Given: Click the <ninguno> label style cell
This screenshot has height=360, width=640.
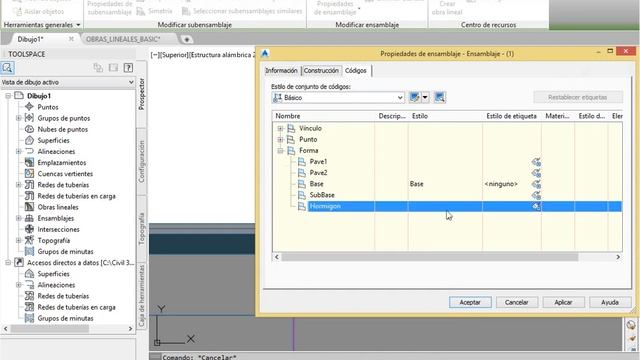Looking at the screenshot, I should [x=501, y=184].
